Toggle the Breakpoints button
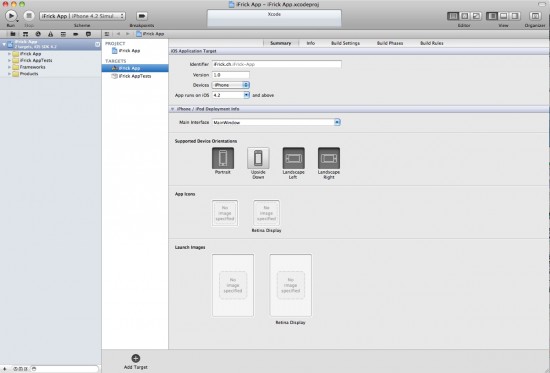Viewport: 550px width, 373px height. pos(142,16)
